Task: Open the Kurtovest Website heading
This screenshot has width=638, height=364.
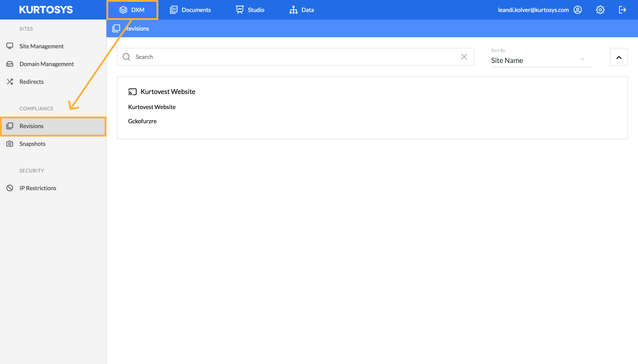Action: [x=168, y=92]
